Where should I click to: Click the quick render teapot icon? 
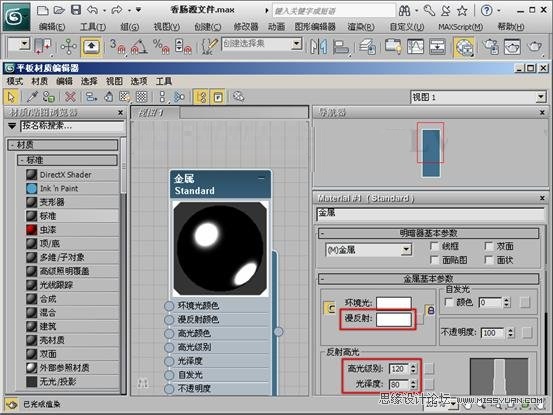pyautogui.click(x=534, y=47)
